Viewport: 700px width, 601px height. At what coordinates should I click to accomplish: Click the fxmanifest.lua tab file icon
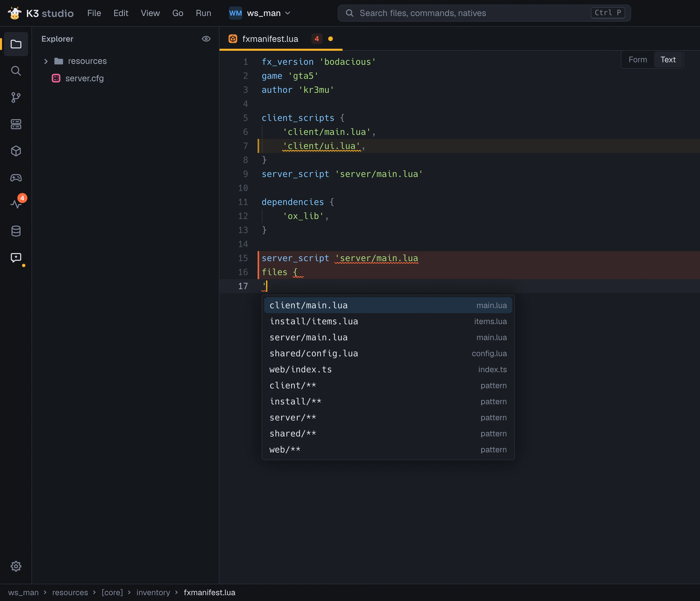(233, 39)
